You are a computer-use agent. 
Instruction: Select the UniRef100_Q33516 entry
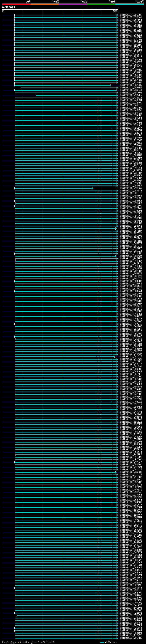[131, 590]
